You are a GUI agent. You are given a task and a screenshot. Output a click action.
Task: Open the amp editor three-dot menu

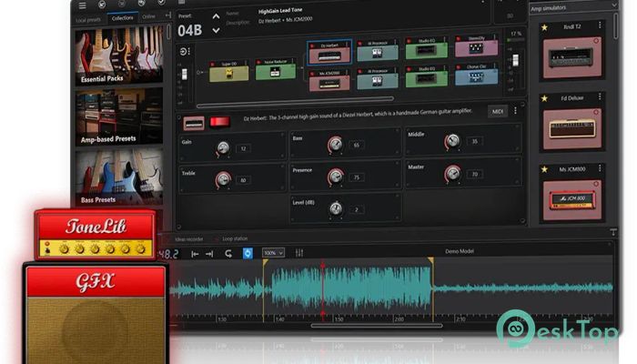click(516, 110)
